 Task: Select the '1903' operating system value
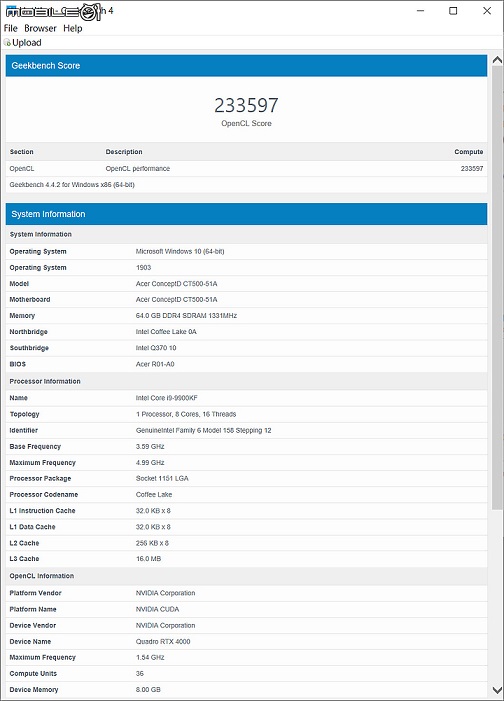click(x=144, y=267)
